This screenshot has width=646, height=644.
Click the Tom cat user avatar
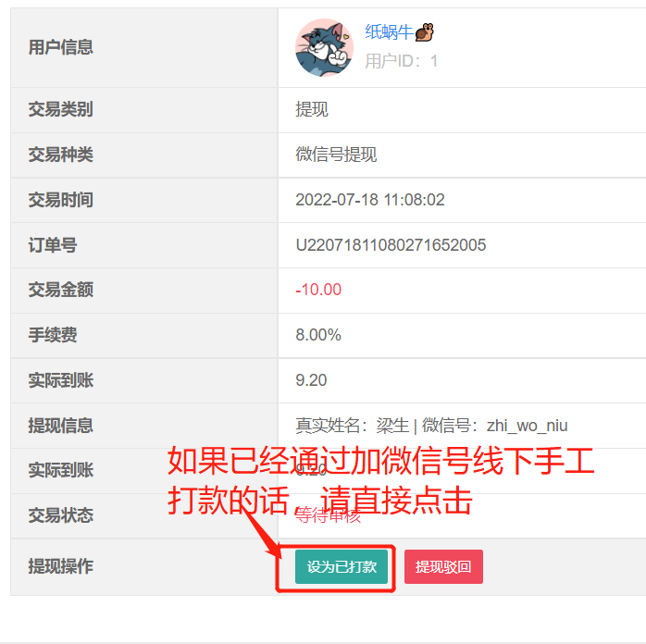(x=324, y=47)
